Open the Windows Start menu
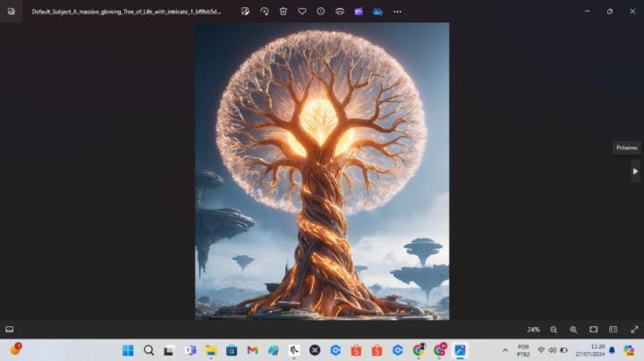 pyautogui.click(x=128, y=350)
